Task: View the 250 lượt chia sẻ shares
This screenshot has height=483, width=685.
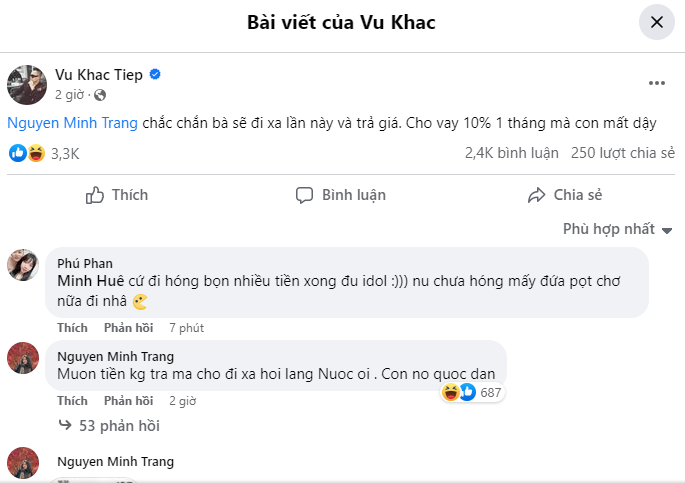Action: point(622,154)
